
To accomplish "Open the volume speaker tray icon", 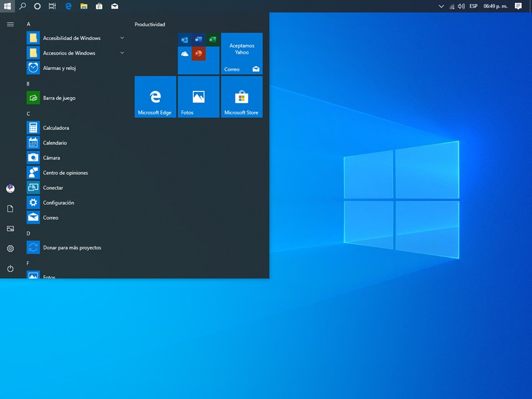I will pos(461,6).
